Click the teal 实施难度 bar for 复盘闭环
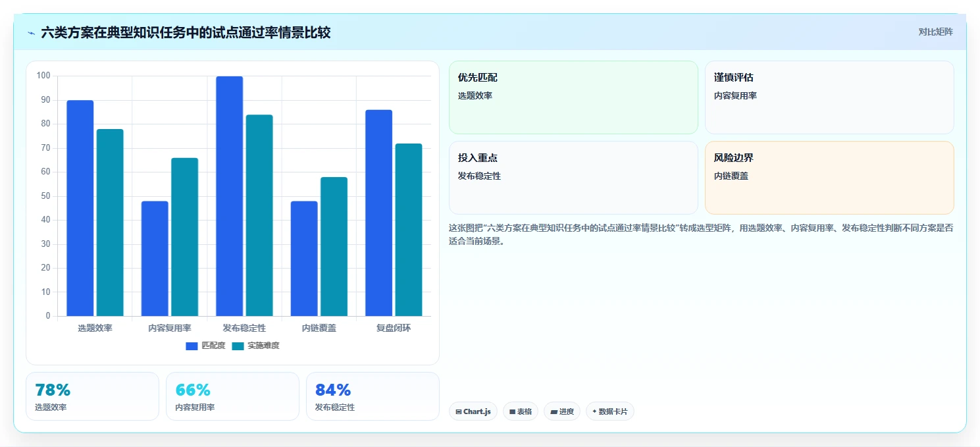 [x=409, y=230]
